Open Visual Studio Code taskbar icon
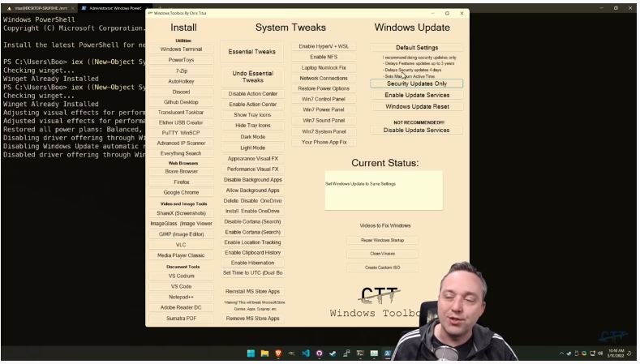The width and height of the screenshot is (640, 364). tap(306, 353)
